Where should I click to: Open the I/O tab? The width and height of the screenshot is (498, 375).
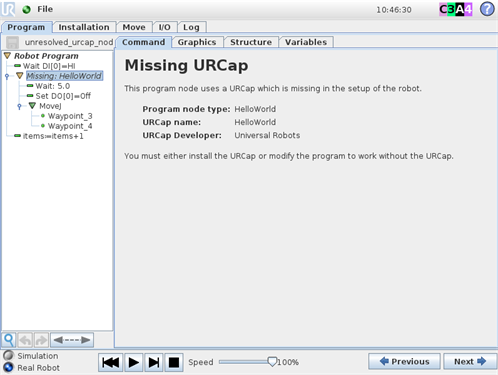click(164, 27)
